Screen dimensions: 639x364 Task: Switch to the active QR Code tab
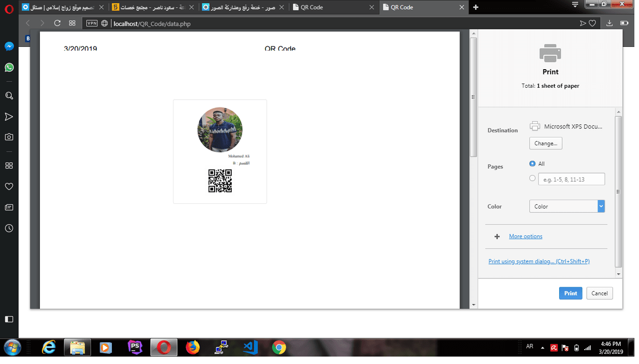coord(425,7)
